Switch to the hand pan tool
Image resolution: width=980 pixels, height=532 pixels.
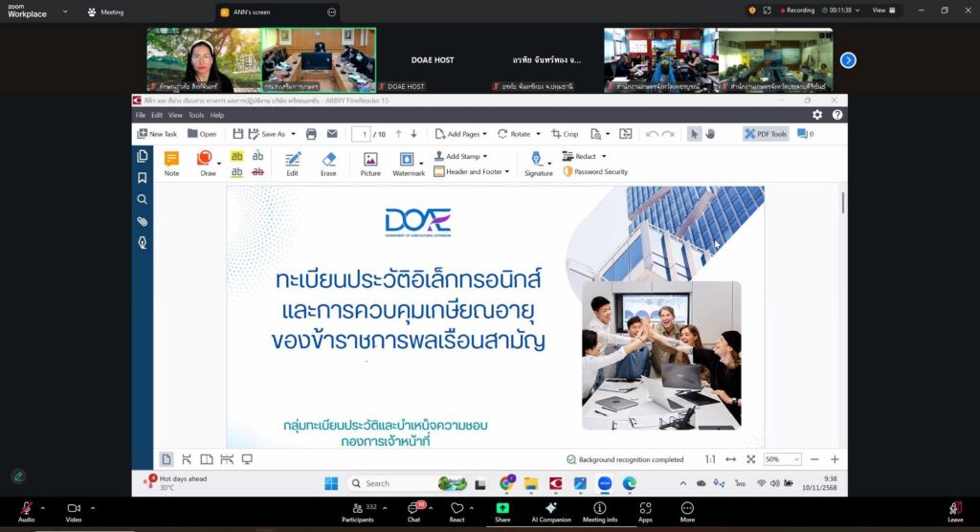pyautogui.click(x=710, y=134)
